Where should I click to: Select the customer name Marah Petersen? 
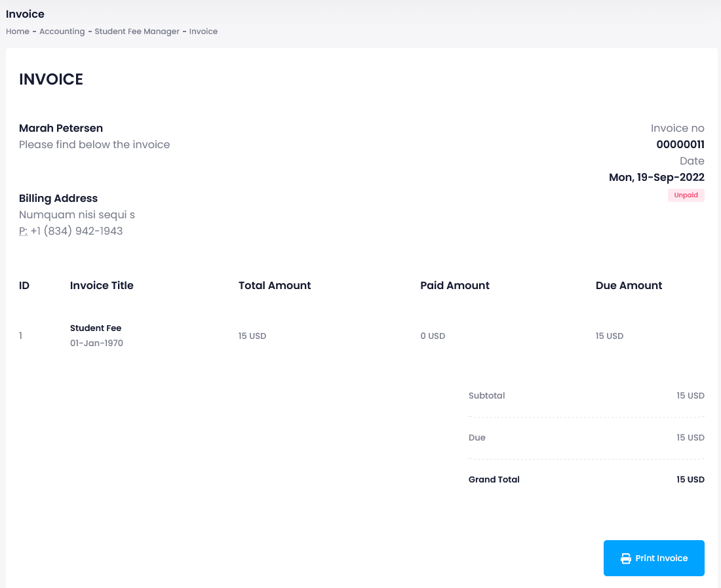[60, 128]
